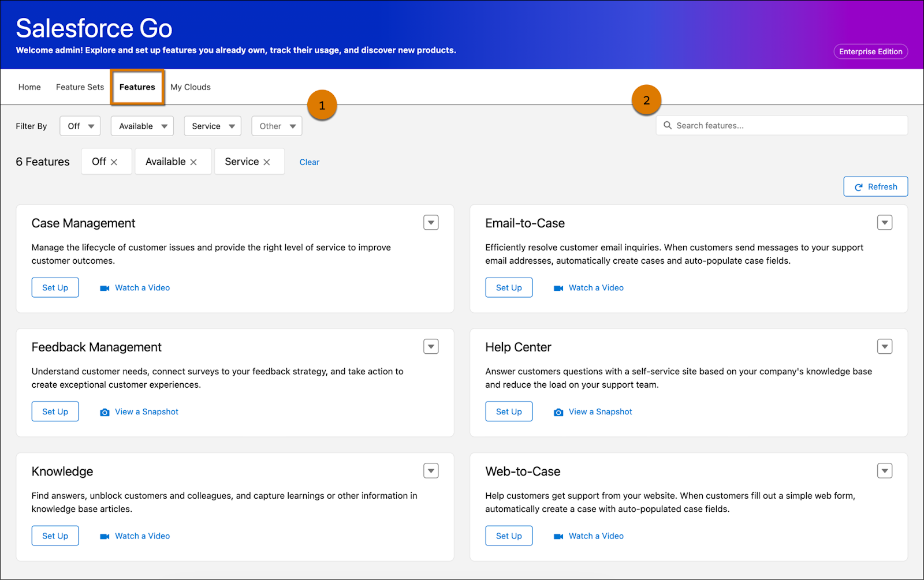
Task: Watch a Video link for Web-to-Case
Action: click(x=596, y=536)
